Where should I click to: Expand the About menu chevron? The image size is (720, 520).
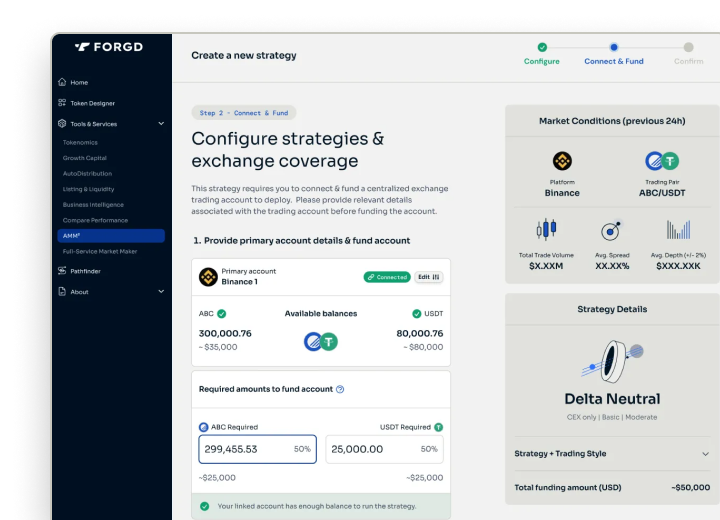(161, 292)
